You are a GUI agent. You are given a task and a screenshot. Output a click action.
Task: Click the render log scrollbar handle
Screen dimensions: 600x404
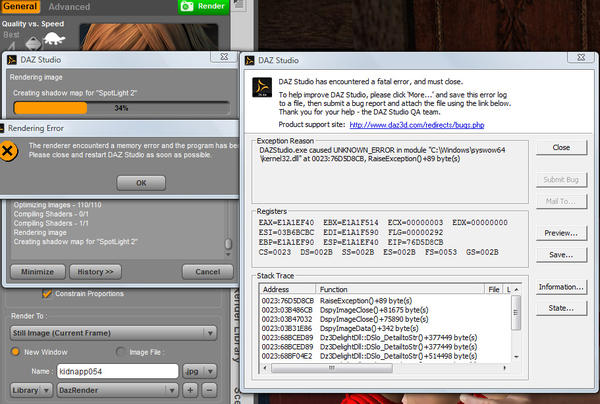coord(228,244)
